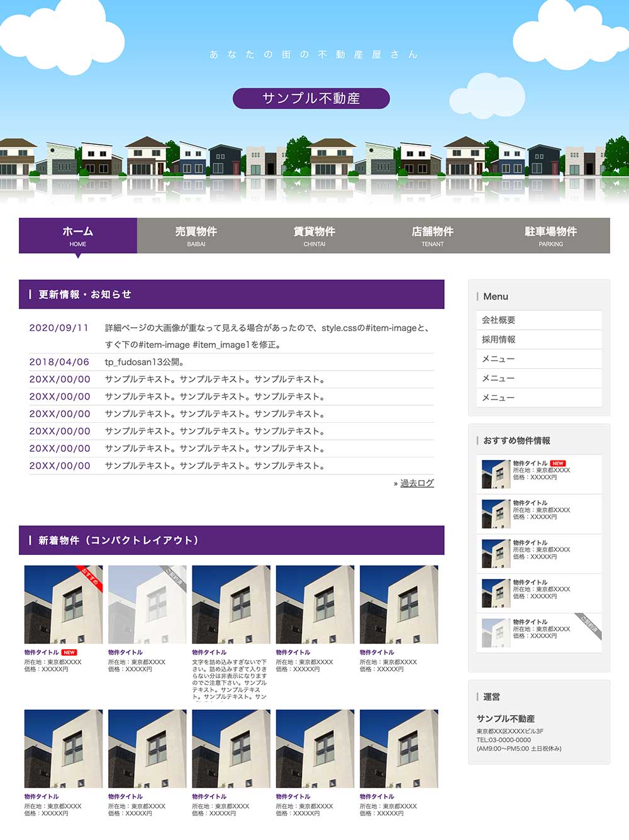
Task: Open the first thumbnail in おすすめ物件情報
Action: point(496,474)
